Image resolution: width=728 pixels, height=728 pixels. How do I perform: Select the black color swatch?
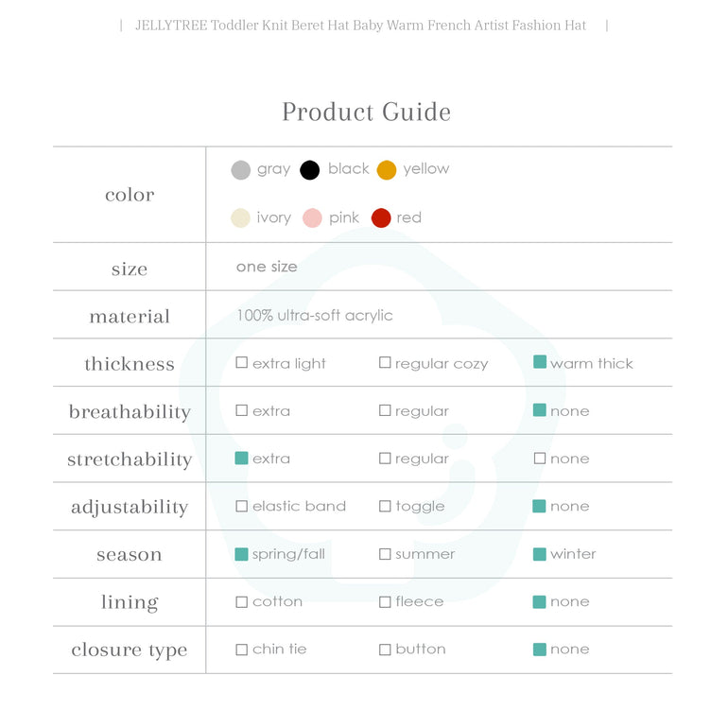(310, 170)
